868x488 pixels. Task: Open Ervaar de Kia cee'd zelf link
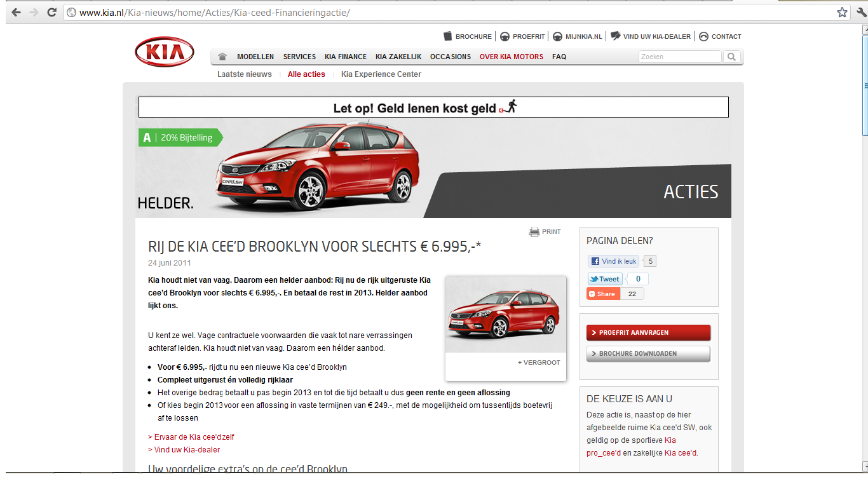tap(191, 437)
